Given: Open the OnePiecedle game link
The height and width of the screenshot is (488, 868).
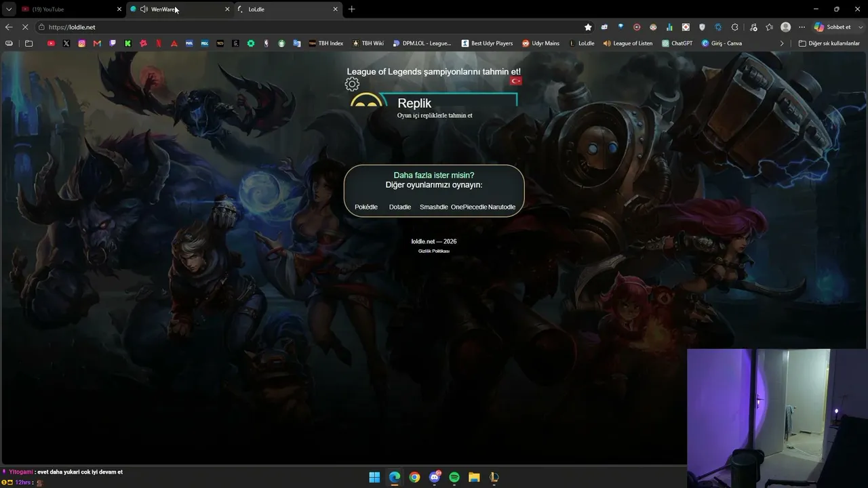Looking at the screenshot, I should 469,207.
